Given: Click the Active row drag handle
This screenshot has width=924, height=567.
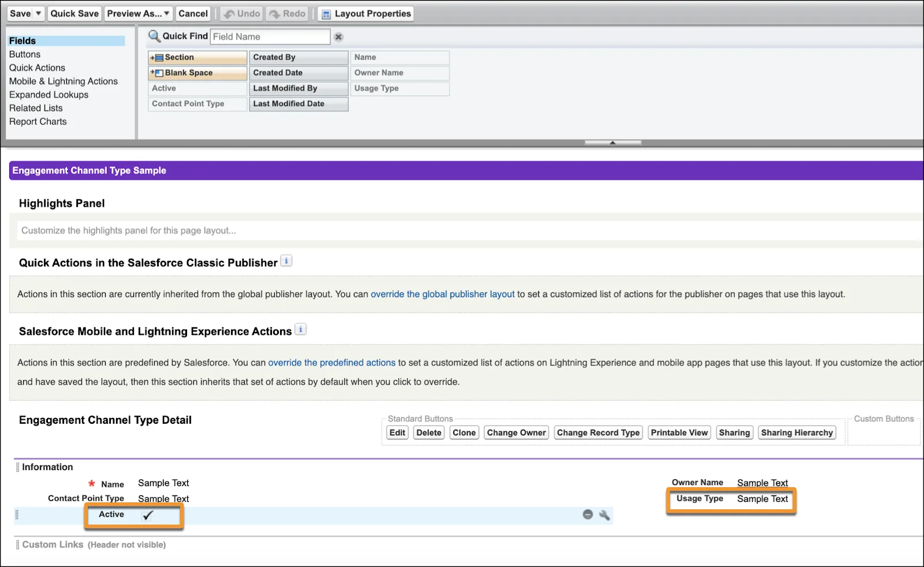Looking at the screenshot, I should coord(17,514).
